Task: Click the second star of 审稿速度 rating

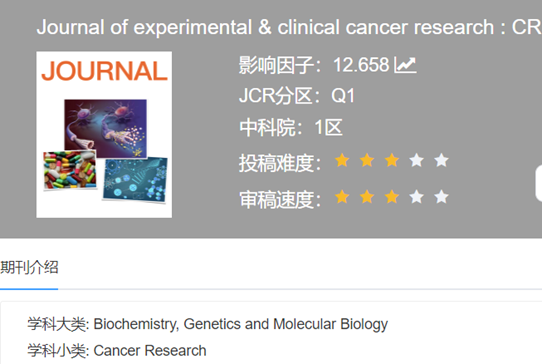Action: 367,197
